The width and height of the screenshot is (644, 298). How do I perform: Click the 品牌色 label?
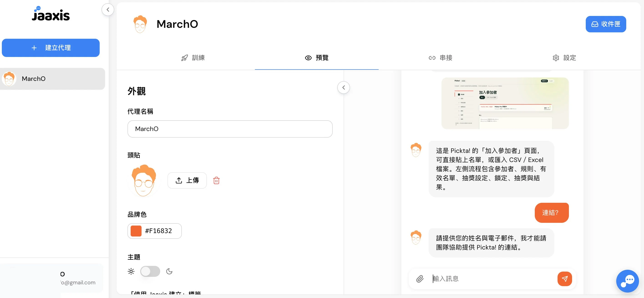(137, 215)
